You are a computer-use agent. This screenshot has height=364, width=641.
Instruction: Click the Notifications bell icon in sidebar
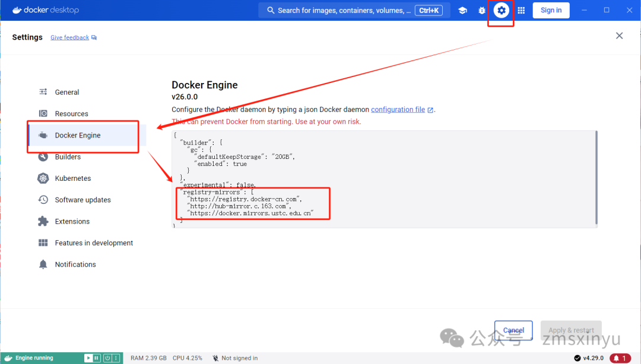[43, 264]
